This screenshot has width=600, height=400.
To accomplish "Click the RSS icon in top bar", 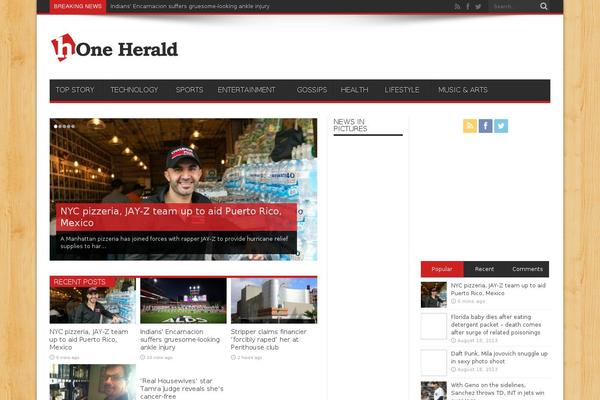I will [457, 7].
